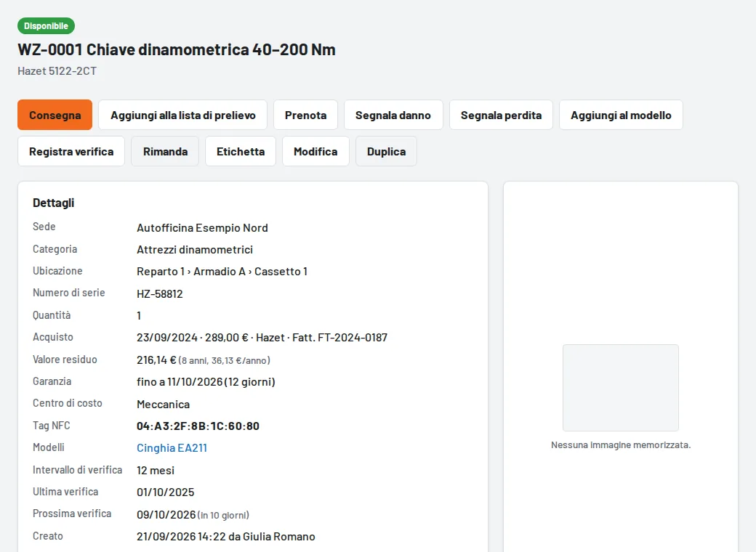Click the purchase line with Fatt. FT-2024-0187
The image size is (756, 552).
[x=262, y=338]
